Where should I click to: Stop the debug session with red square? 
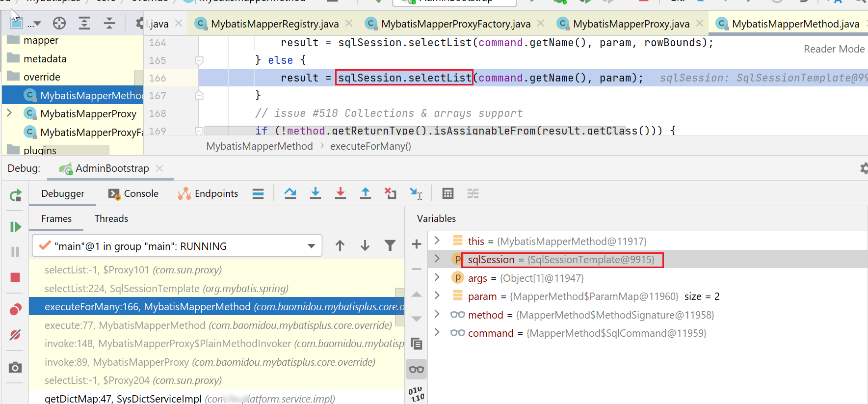click(15, 277)
